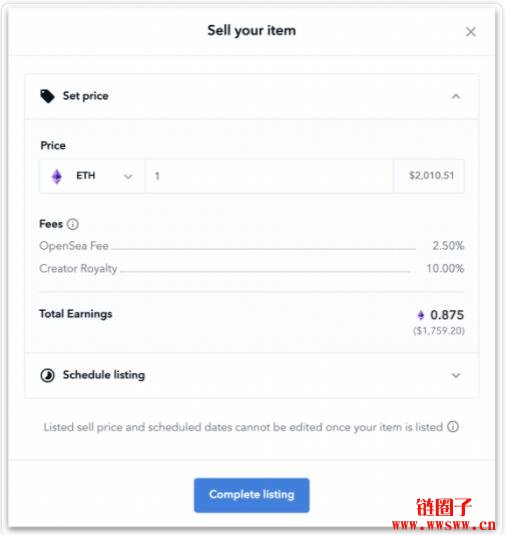The image size is (505, 535).
Task: Click the Complete listing button
Action: 251,495
